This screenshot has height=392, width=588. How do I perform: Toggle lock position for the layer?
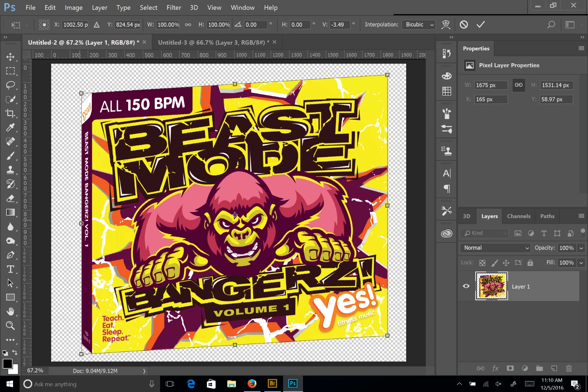tap(506, 263)
